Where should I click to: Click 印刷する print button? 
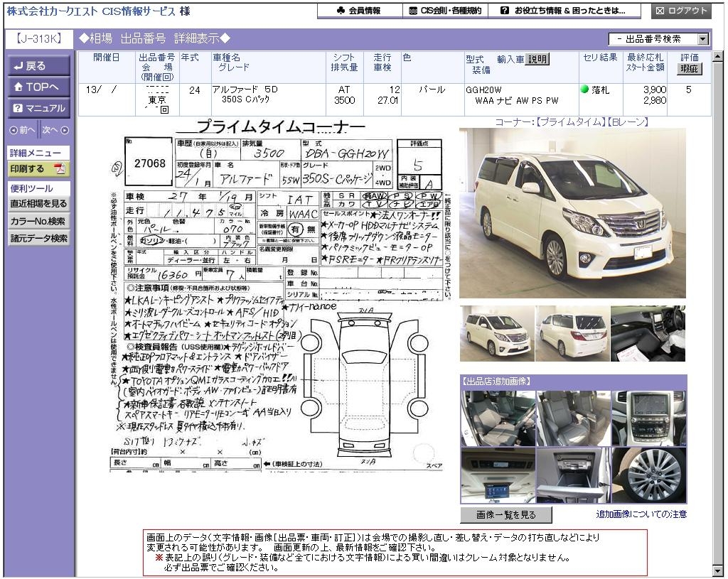click(38, 169)
